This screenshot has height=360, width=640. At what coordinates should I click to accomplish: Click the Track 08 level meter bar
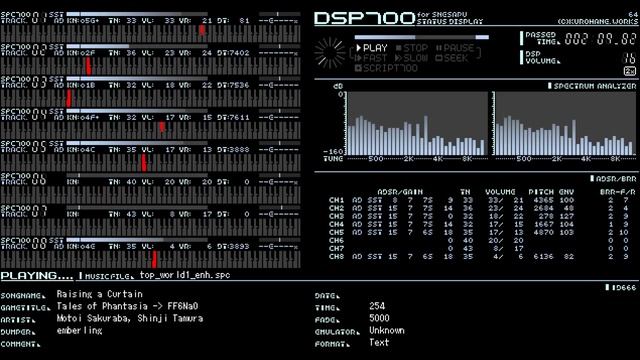pyautogui.click(x=137, y=240)
